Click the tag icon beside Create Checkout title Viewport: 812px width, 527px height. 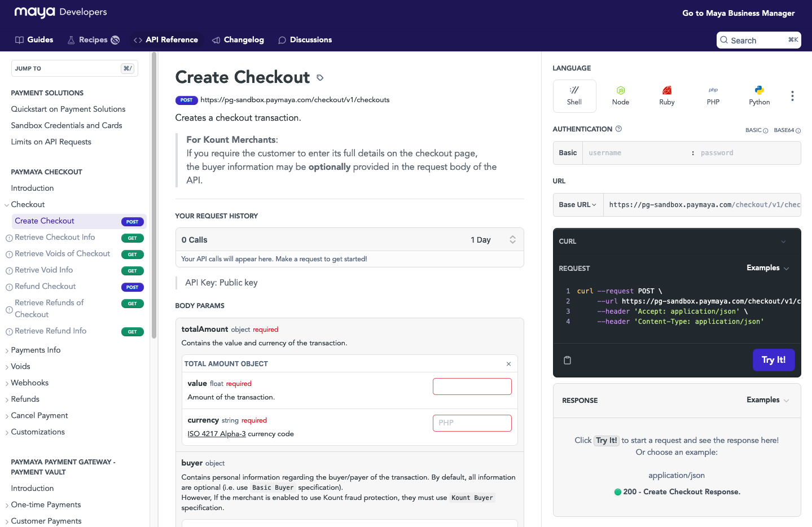coord(320,78)
